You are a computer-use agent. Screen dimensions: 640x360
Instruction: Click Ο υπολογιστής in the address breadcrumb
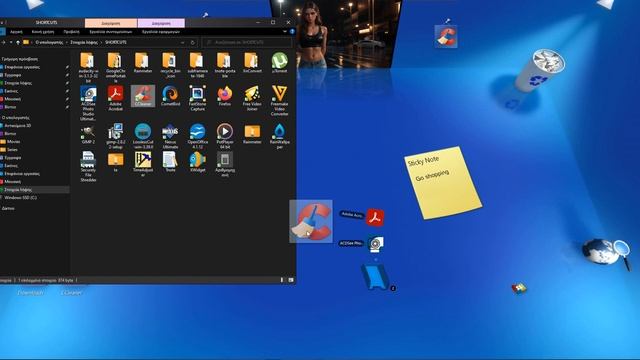pos(49,42)
